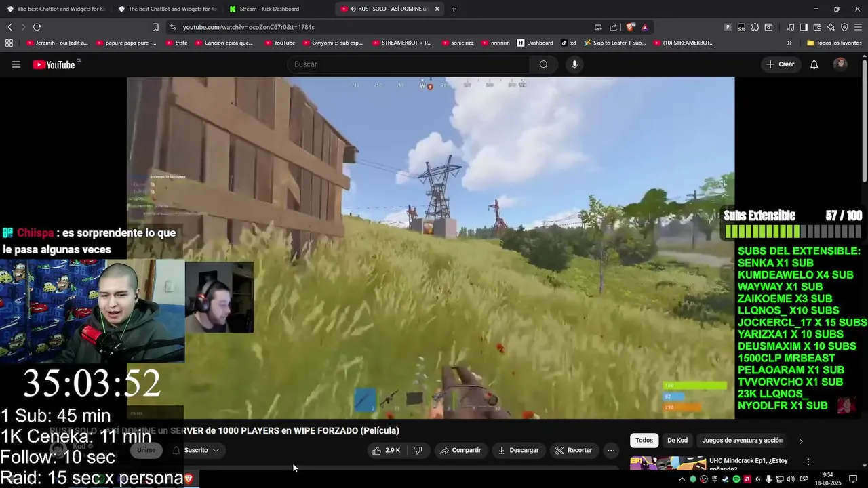Click the P extension icon in toolbar
The width and height of the screenshot is (868, 488).
[x=728, y=27]
